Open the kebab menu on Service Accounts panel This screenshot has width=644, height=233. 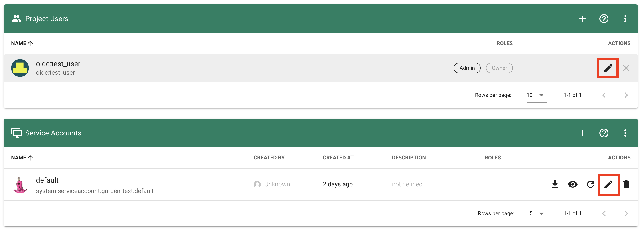[x=625, y=133]
